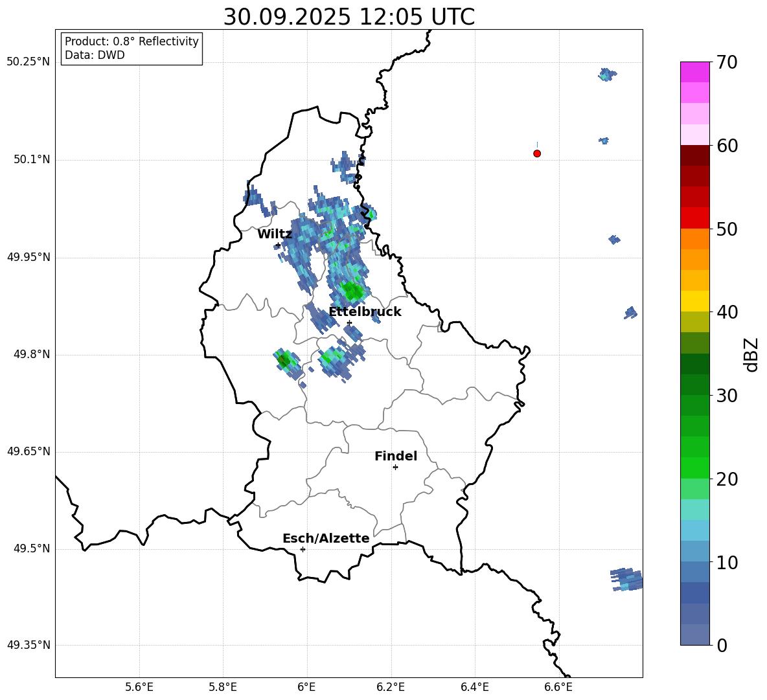Click the plus marker under the Esch/Alzette label
Screen dimensions: 767x700
coord(303,549)
